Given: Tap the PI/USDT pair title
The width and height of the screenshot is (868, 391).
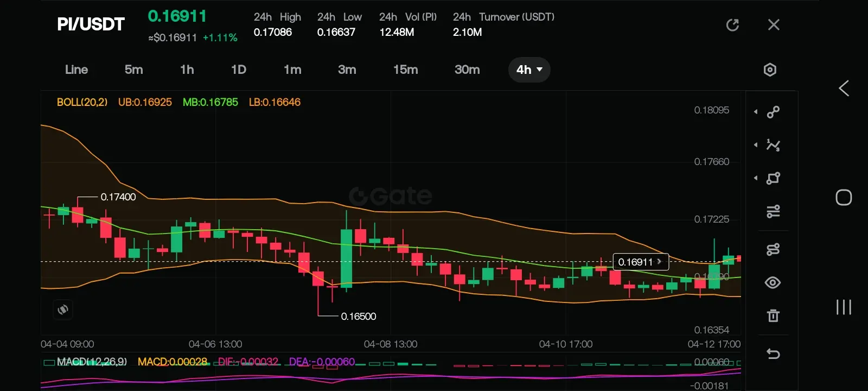Looking at the screenshot, I should [x=91, y=24].
